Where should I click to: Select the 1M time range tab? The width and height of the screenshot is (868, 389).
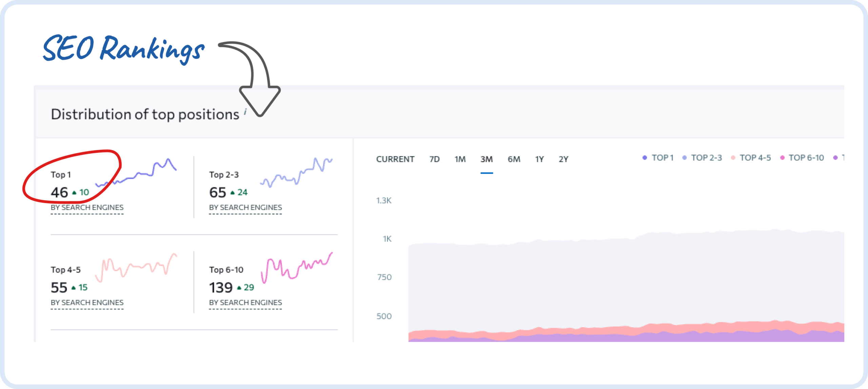[x=460, y=159]
